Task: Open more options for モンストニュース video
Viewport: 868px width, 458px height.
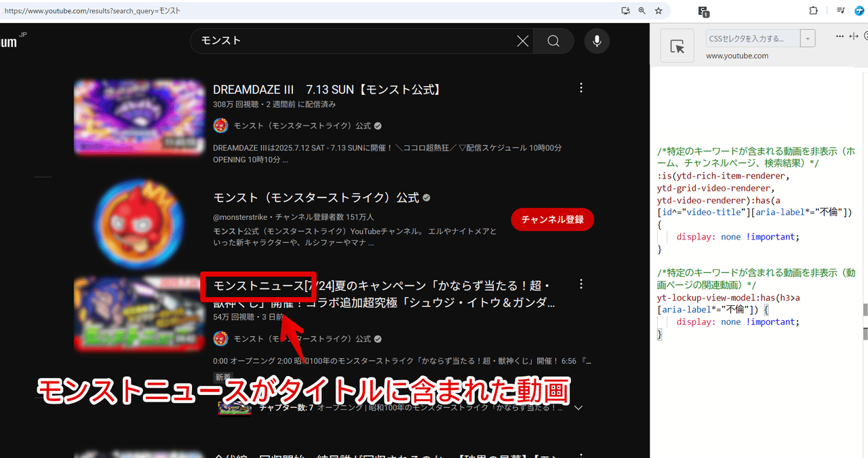Action: coord(580,284)
